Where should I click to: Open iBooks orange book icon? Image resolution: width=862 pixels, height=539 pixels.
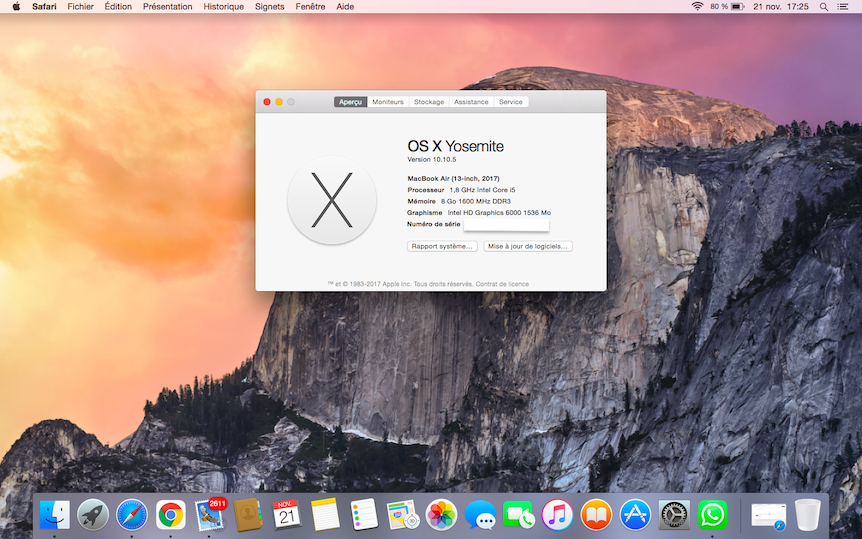596,515
